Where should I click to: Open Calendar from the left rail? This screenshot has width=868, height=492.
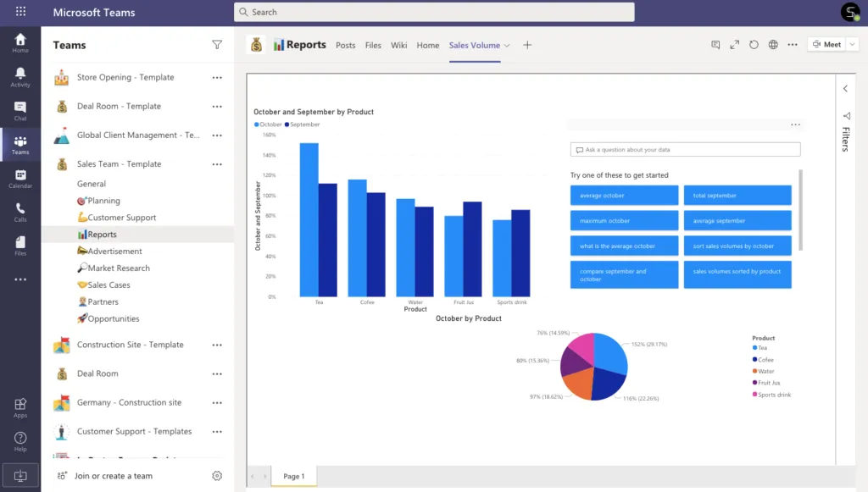(20, 179)
